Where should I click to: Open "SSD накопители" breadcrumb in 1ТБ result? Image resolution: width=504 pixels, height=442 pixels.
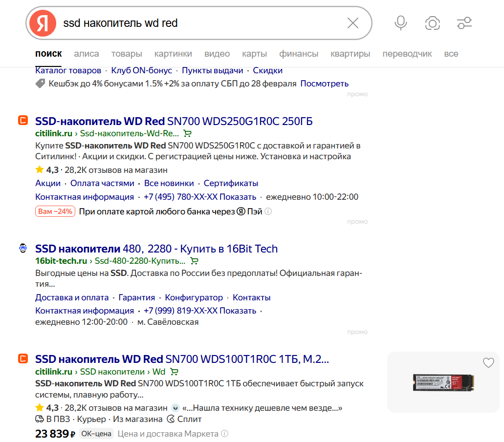pos(112,372)
